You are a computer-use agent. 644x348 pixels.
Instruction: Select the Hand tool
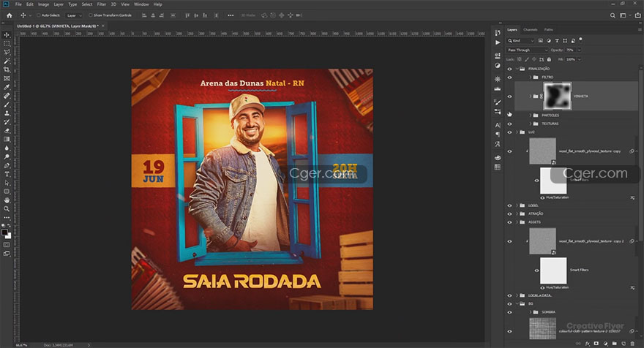tap(7, 200)
